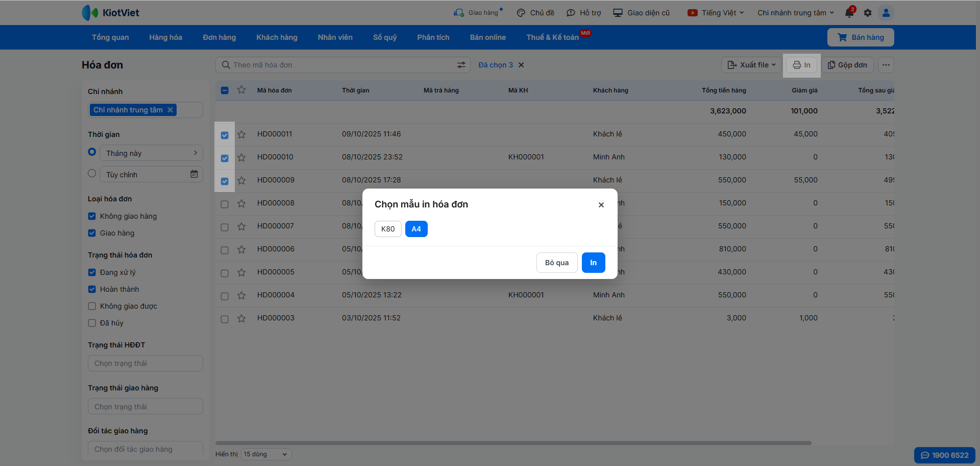Image resolution: width=980 pixels, height=466 pixels.
Task: Check the box for invoice HD000008
Action: point(225,204)
